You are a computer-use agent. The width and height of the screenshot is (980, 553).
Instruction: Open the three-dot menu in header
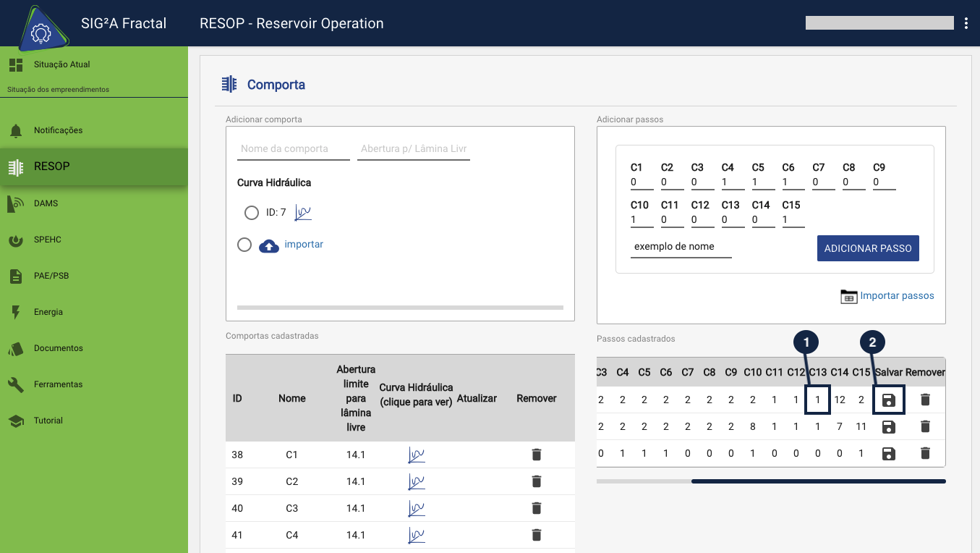pos(966,23)
